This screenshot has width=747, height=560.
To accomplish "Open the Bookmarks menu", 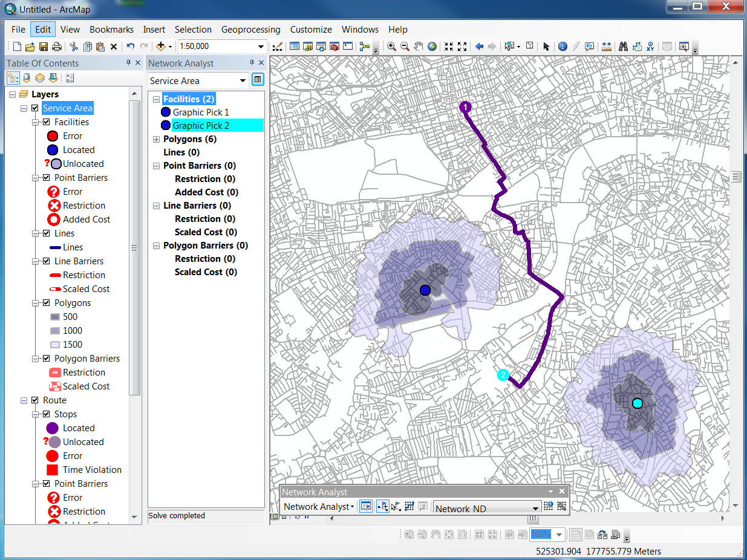I will [x=111, y=29].
